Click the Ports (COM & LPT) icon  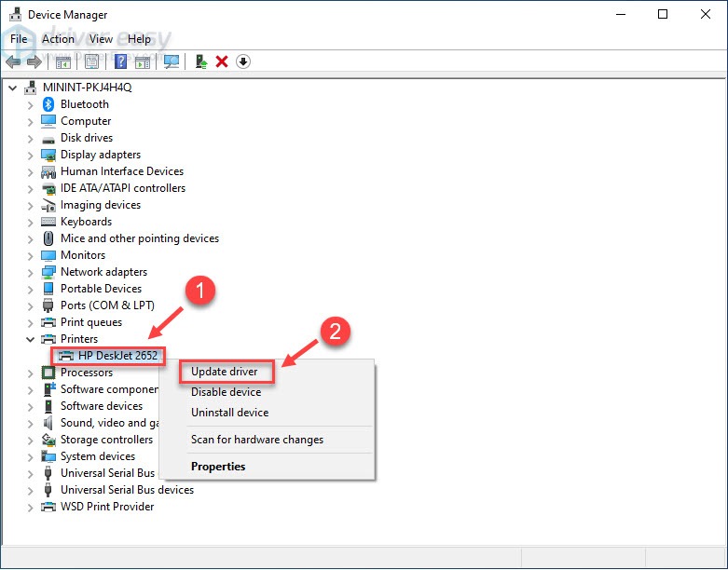pos(48,305)
